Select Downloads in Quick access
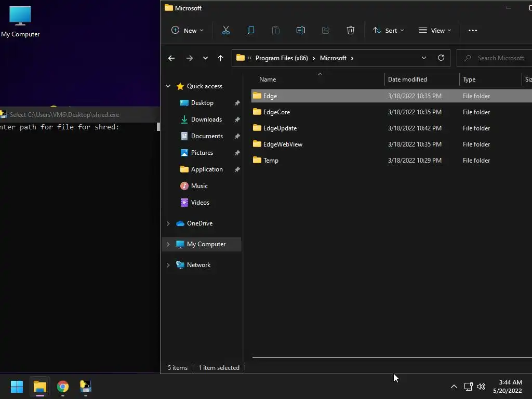The height and width of the screenshot is (399, 532). click(x=206, y=119)
